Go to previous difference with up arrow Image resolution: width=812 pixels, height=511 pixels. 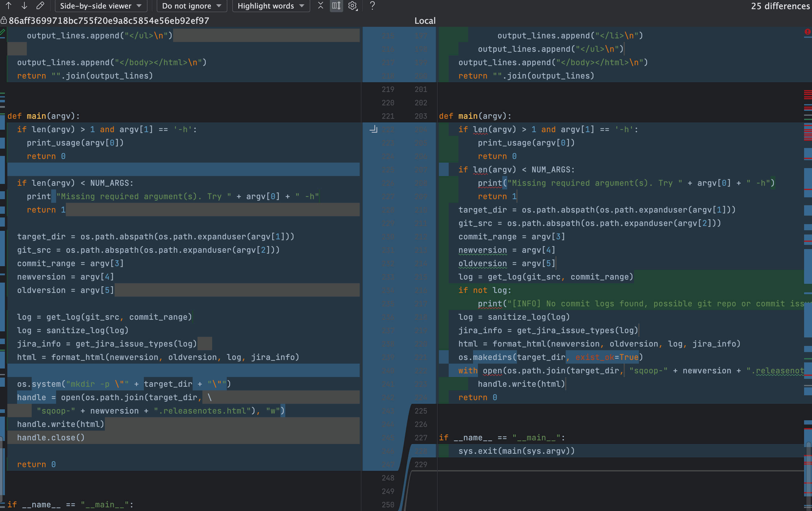(x=9, y=6)
